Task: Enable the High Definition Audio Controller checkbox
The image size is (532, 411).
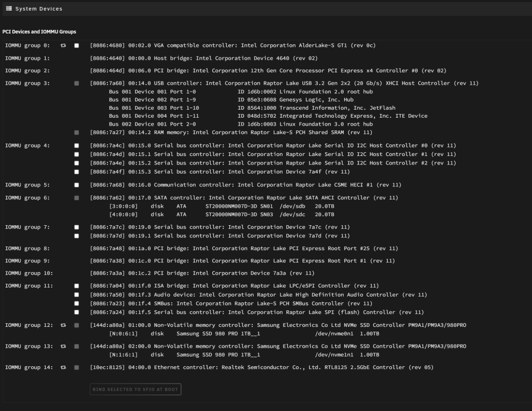Action: click(77, 295)
